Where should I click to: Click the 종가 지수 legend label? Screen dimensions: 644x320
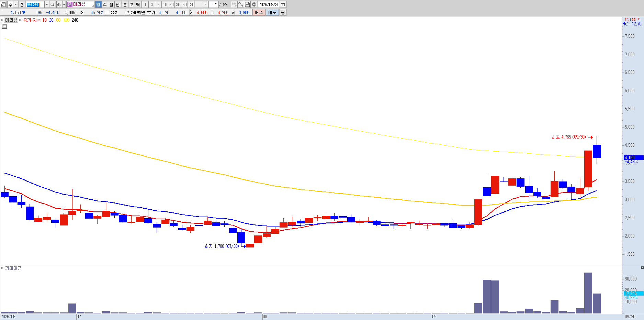[x=32, y=20]
